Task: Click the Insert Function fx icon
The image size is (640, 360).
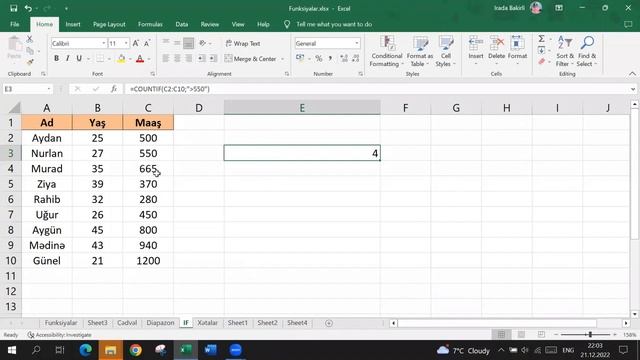Action: tap(114, 89)
